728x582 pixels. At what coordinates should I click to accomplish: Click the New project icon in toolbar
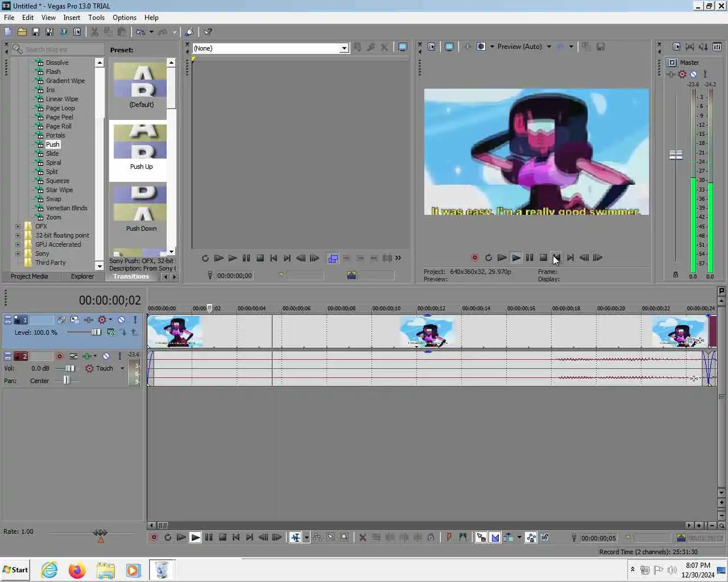[x=9, y=32]
